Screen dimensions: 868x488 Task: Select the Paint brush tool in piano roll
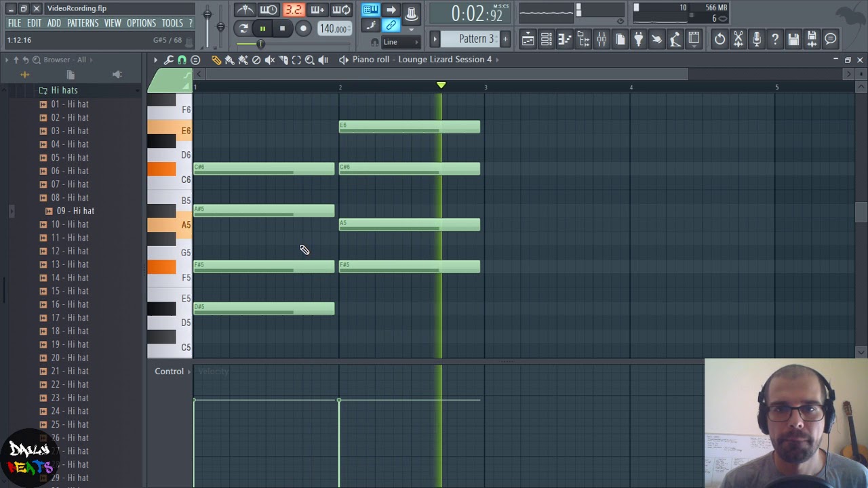(x=230, y=60)
